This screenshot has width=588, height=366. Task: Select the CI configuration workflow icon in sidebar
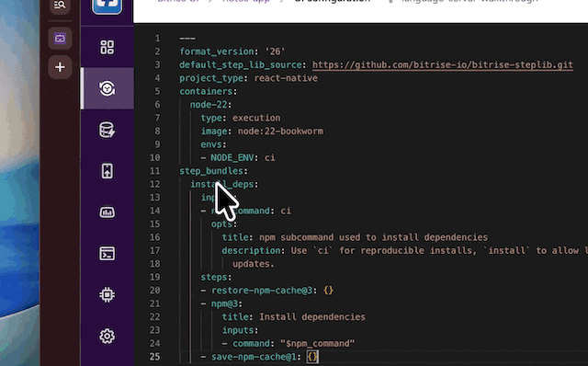pos(107,88)
